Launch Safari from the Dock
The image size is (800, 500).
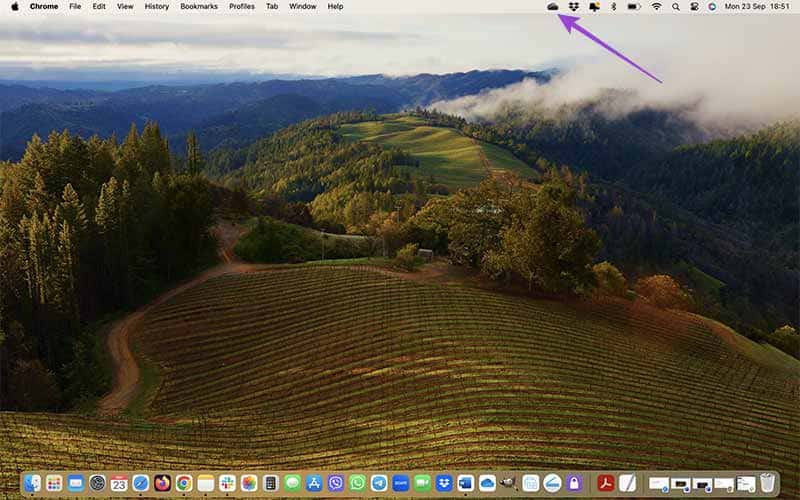coord(141,483)
